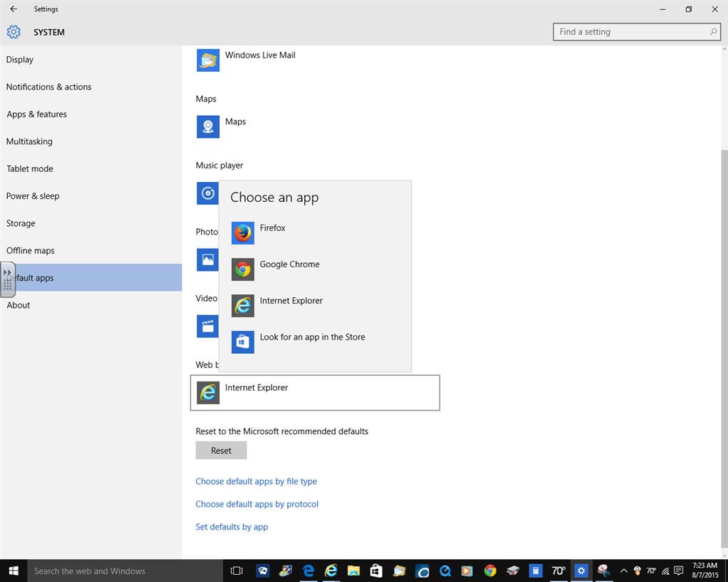Open the Calculator icon on taskbar
Screen dimensions: 728x582
point(535,571)
